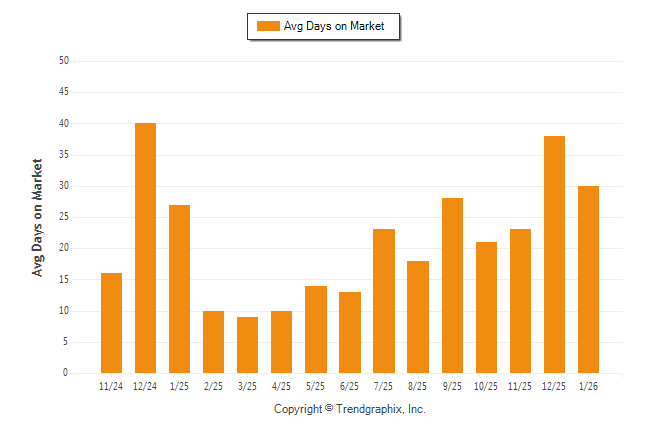Click the Copyright Trendgraphix, Inc. text

point(350,409)
